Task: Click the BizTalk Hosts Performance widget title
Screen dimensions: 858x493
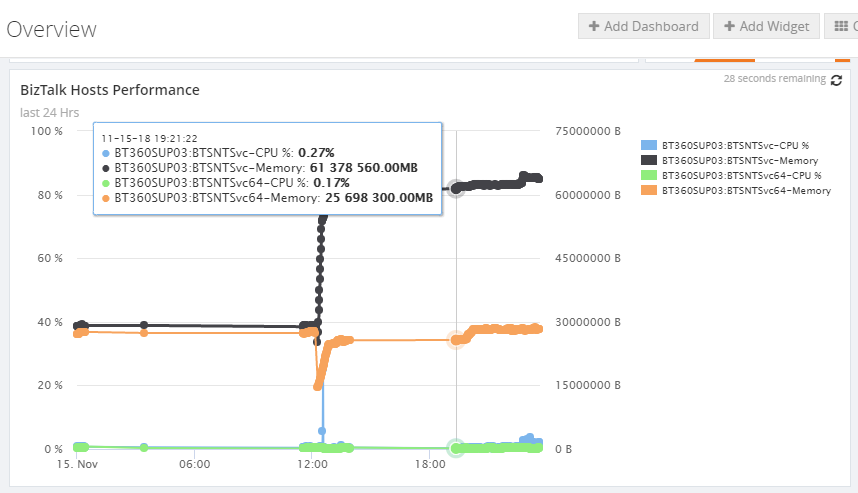Action: point(110,90)
